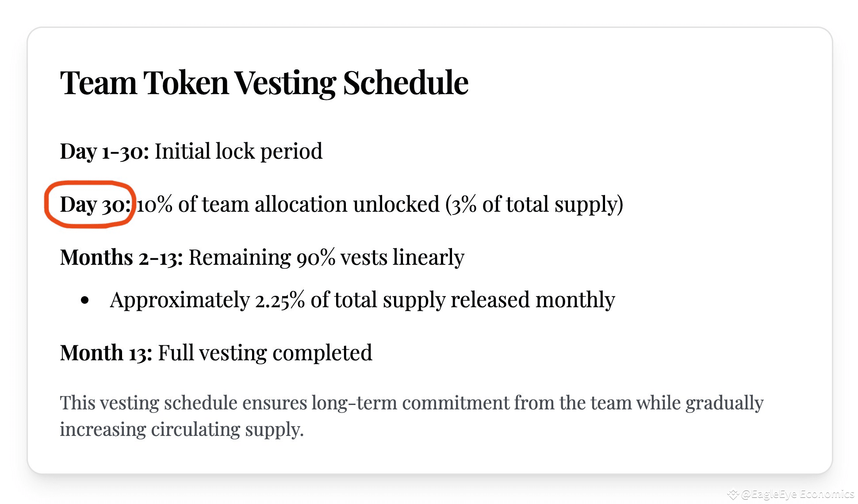Select the Day 1-30 bold label

(x=104, y=151)
